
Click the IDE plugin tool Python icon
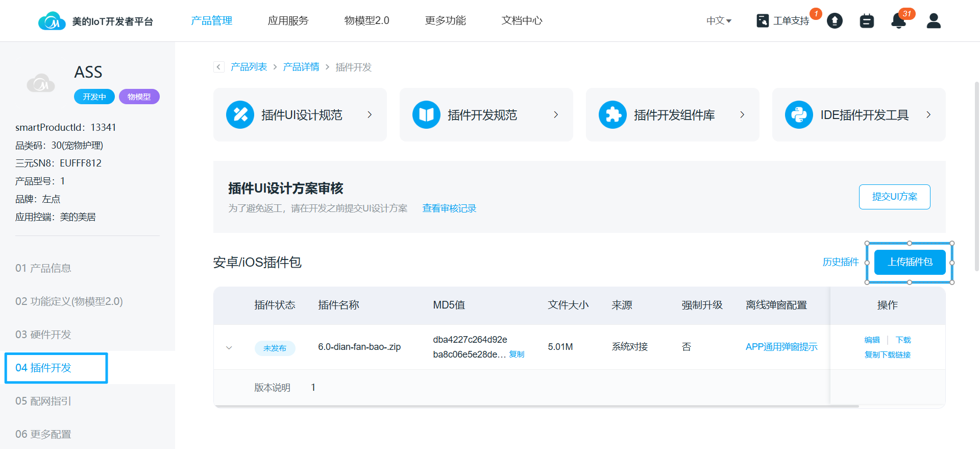tap(799, 115)
